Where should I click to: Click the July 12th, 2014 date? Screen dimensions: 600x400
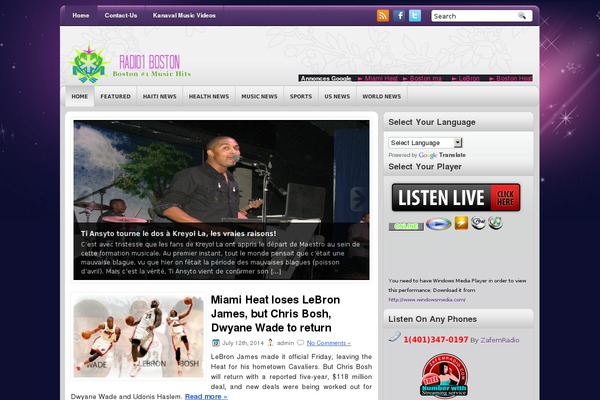tap(243, 343)
